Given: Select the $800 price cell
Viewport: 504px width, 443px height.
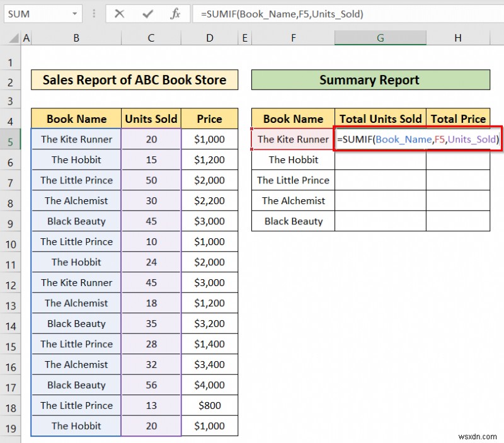Looking at the screenshot, I should click(210, 406).
